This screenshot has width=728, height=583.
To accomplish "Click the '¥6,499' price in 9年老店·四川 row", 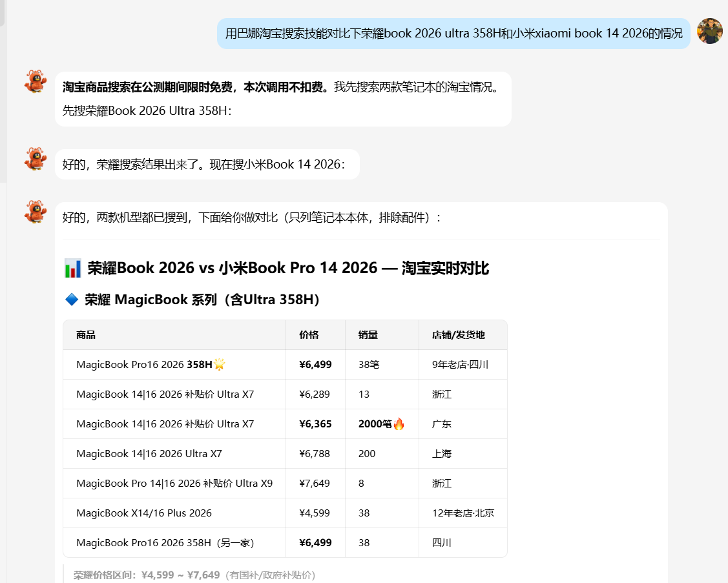I will (x=315, y=364).
